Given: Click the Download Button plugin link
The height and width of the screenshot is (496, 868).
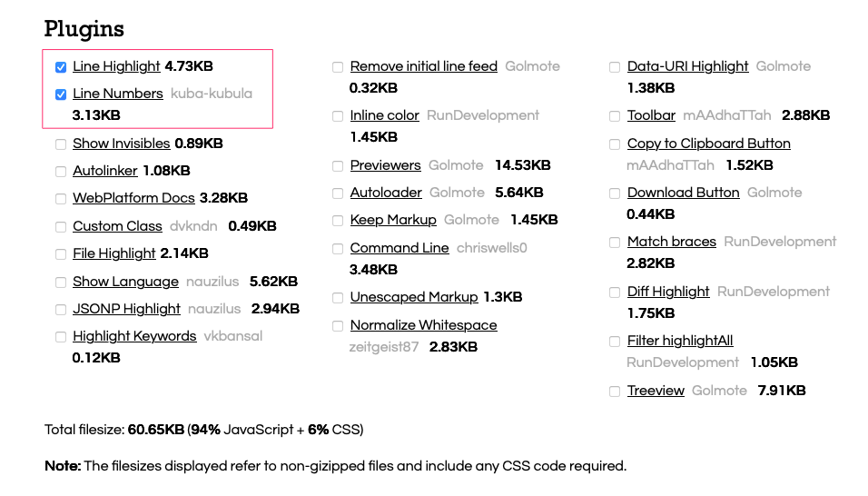Looking at the screenshot, I should point(683,193).
